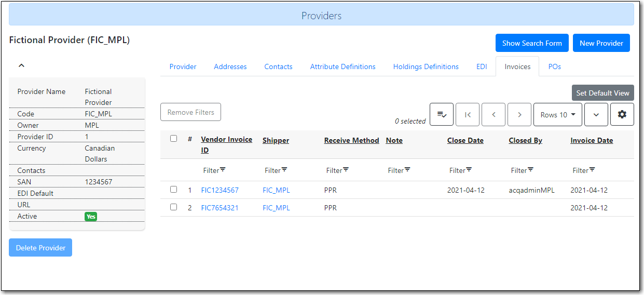Open FIC_MPL shipper link in row 1
This screenshot has width=644, height=295.
(276, 190)
